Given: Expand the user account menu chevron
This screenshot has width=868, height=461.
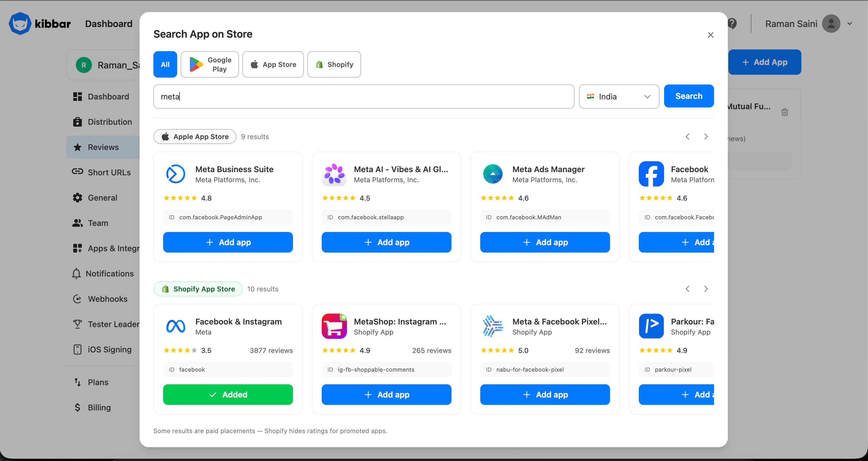Looking at the screenshot, I should (850, 24).
